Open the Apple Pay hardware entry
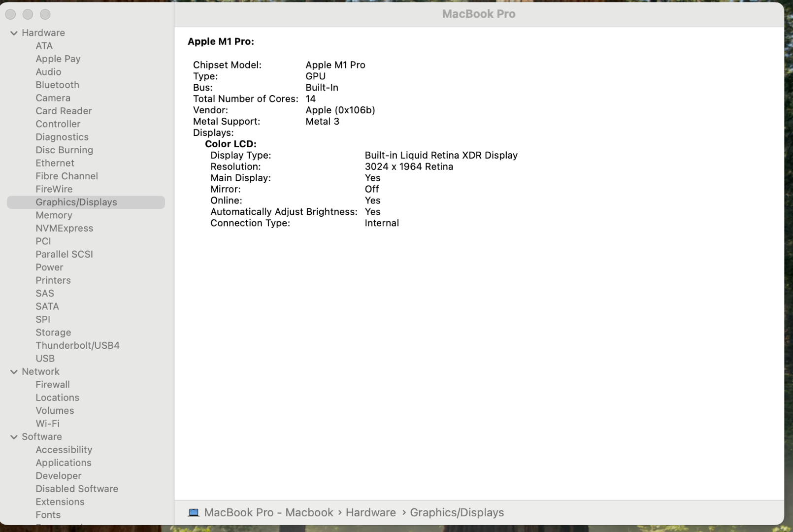 coord(58,59)
